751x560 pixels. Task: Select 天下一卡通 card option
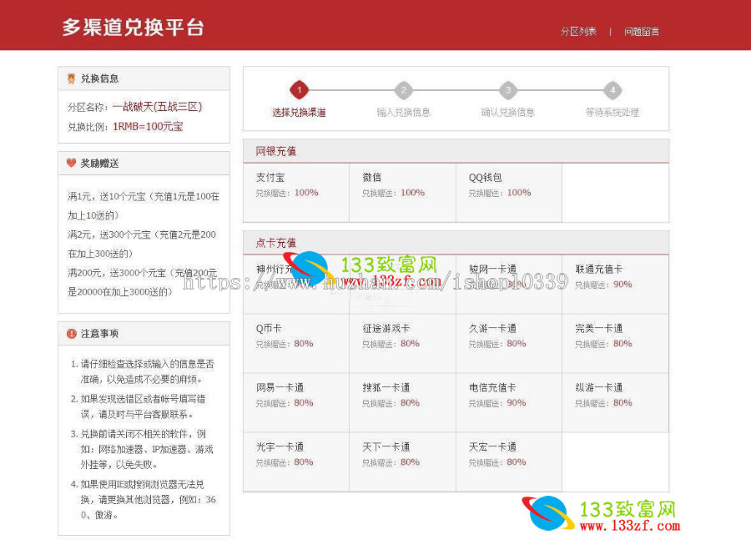[x=402, y=462]
